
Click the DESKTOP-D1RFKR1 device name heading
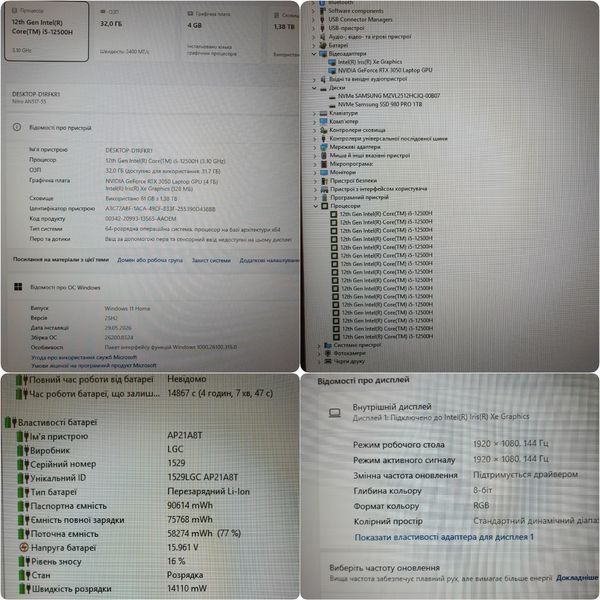(36, 94)
